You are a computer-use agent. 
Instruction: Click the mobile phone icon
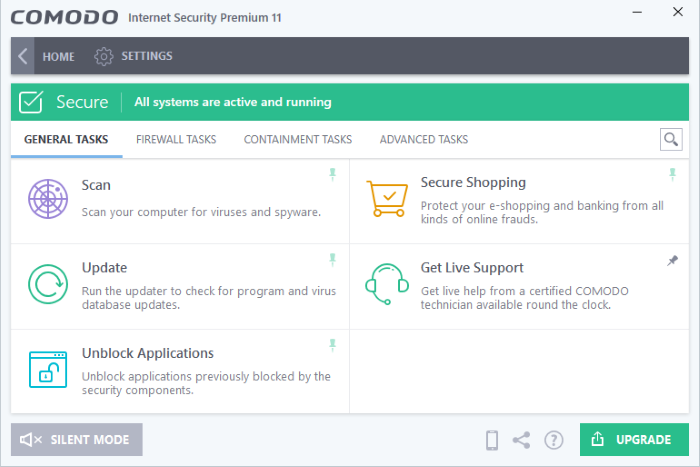coord(492,440)
